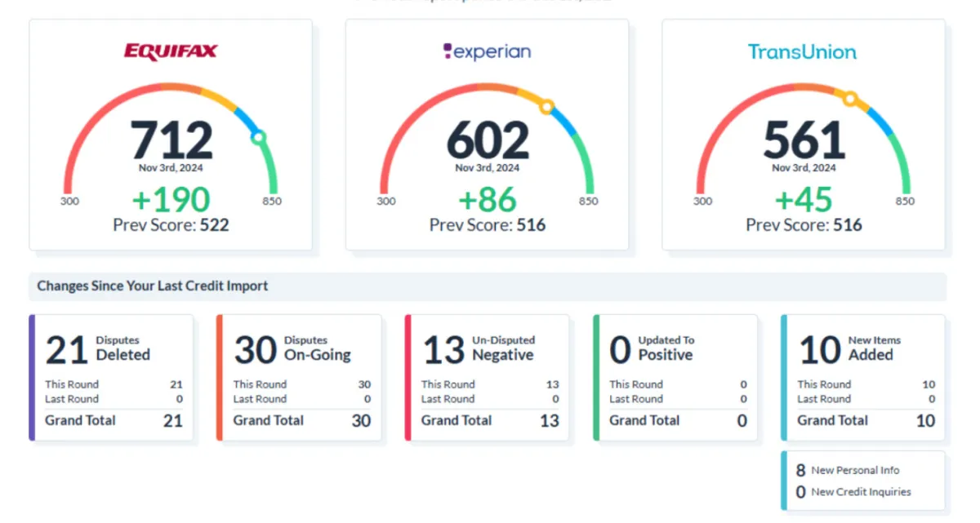Click the Nov 3rd, 2024 date under Equifax

pyautogui.click(x=171, y=168)
